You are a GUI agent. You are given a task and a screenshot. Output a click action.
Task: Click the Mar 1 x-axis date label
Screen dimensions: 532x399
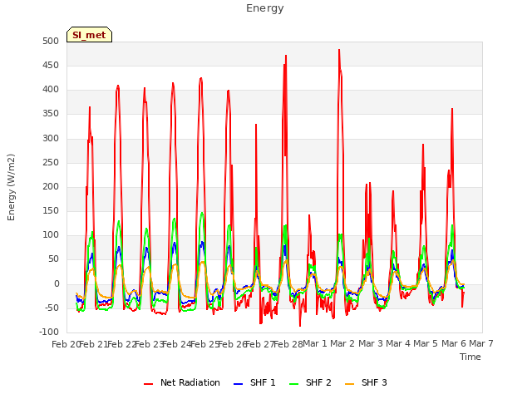point(315,344)
